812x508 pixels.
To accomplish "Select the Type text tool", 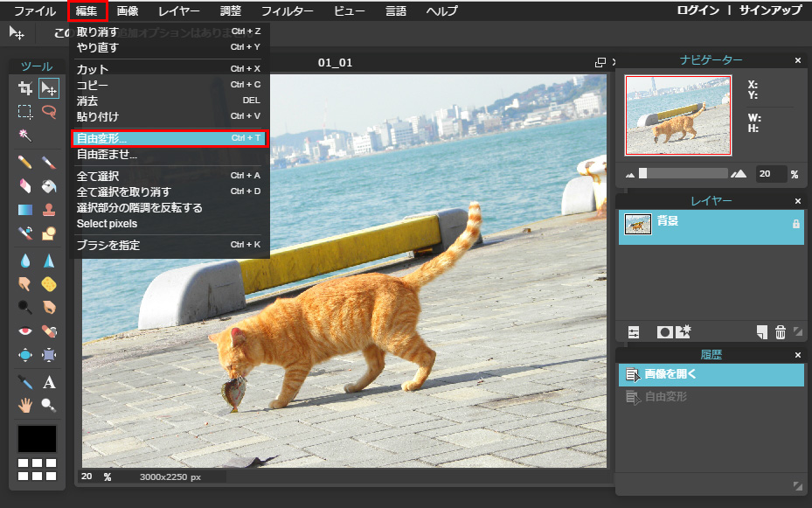I will coord(49,382).
